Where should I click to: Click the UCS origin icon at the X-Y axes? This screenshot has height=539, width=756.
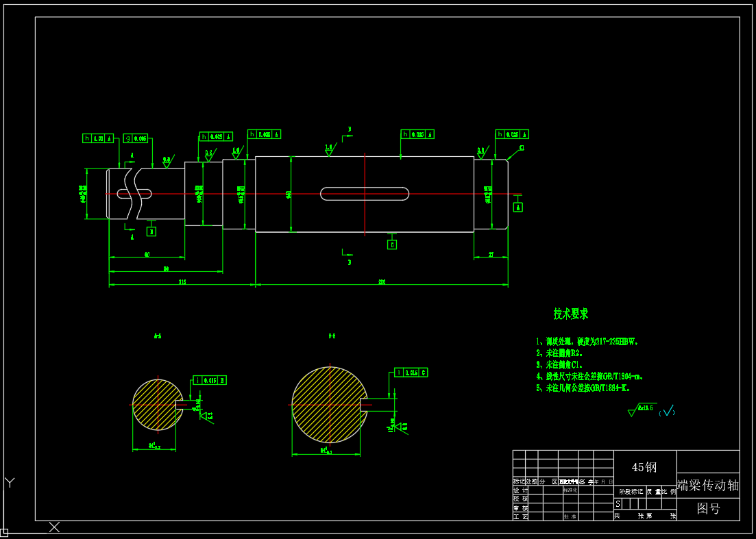(4, 534)
